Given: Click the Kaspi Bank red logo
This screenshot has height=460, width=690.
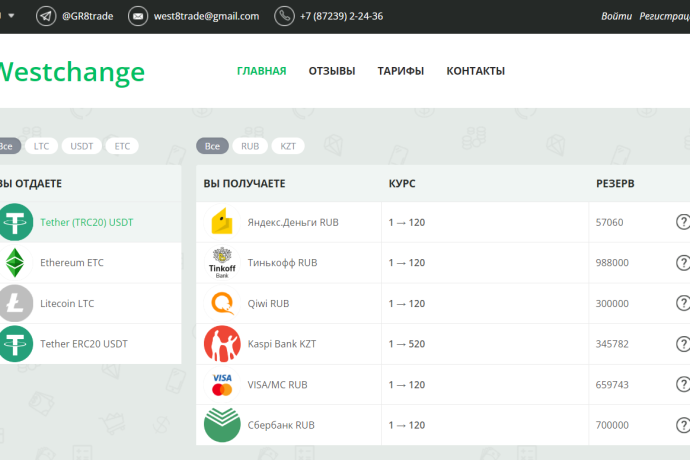Looking at the screenshot, I should point(222,344).
